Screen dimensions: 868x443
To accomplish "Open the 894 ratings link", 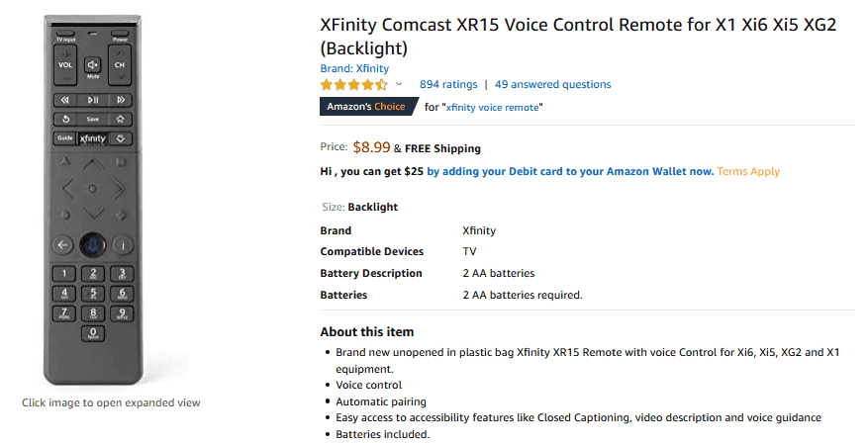I will tap(448, 85).
